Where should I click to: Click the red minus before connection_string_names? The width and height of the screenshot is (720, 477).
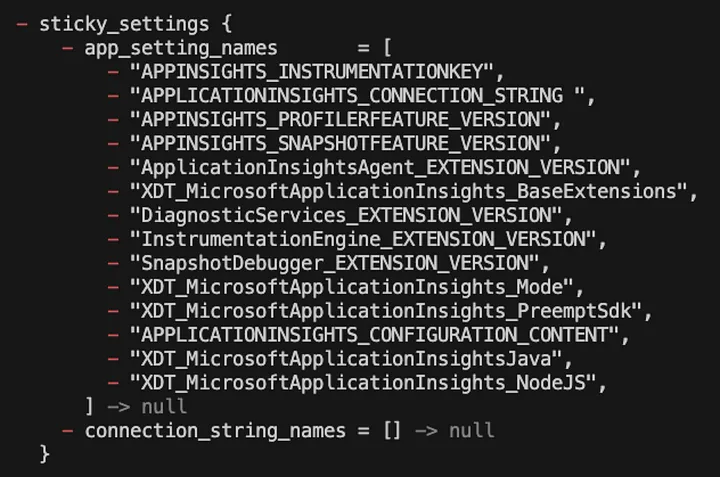pos(68,431)
